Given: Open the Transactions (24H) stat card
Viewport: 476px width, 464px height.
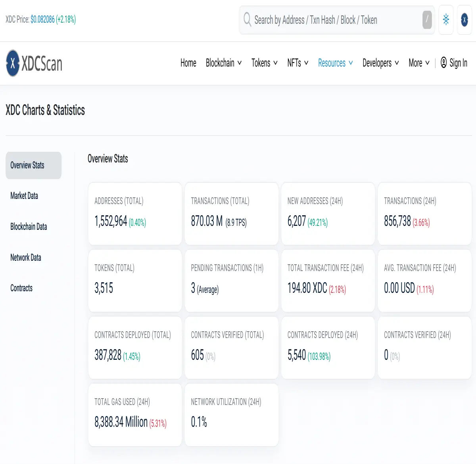Looking at the screenshot, I should coord(424,214).
